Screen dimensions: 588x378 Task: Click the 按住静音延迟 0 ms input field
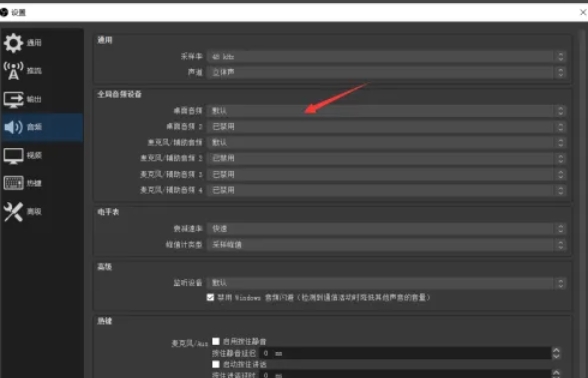coord(405,353)
